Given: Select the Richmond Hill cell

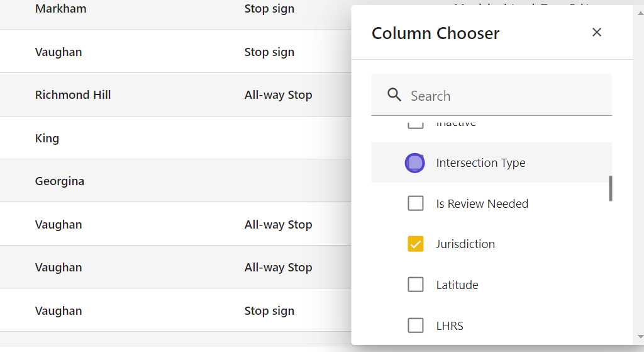Looking at the screenshot, I should [x=73, y=95].
